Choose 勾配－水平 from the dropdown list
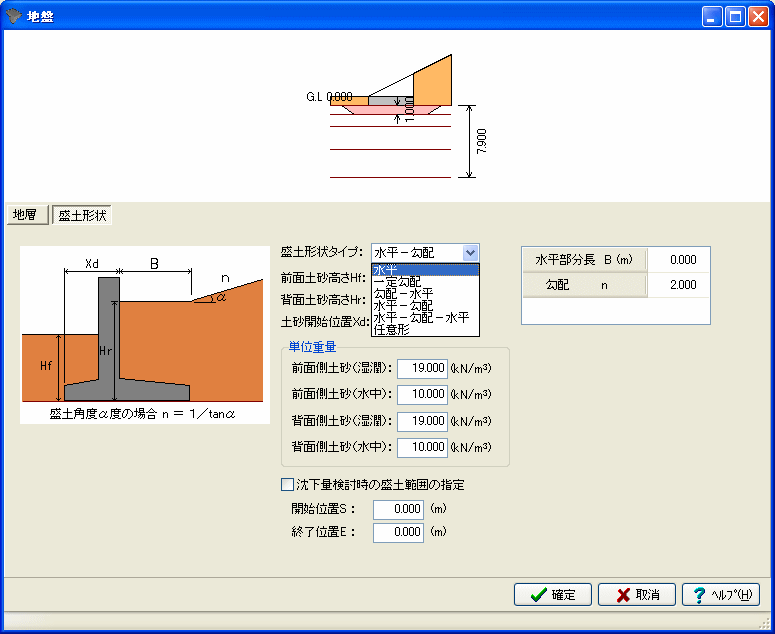This screenshot has width=775, height=634. click(x=426, y=294)
